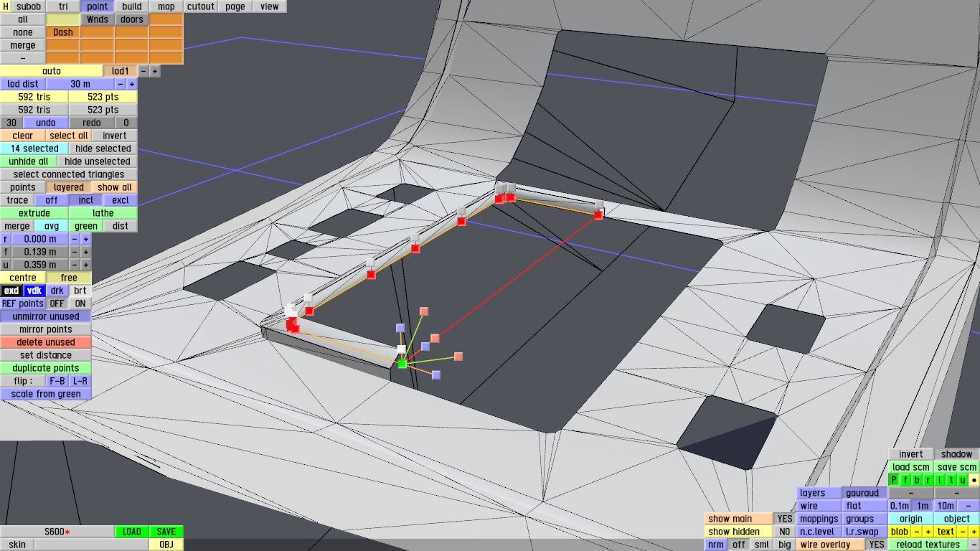The height and width of the screenshot is (551, 980).
Task: Decrease the f offset with minus
Action: (75, 252)
